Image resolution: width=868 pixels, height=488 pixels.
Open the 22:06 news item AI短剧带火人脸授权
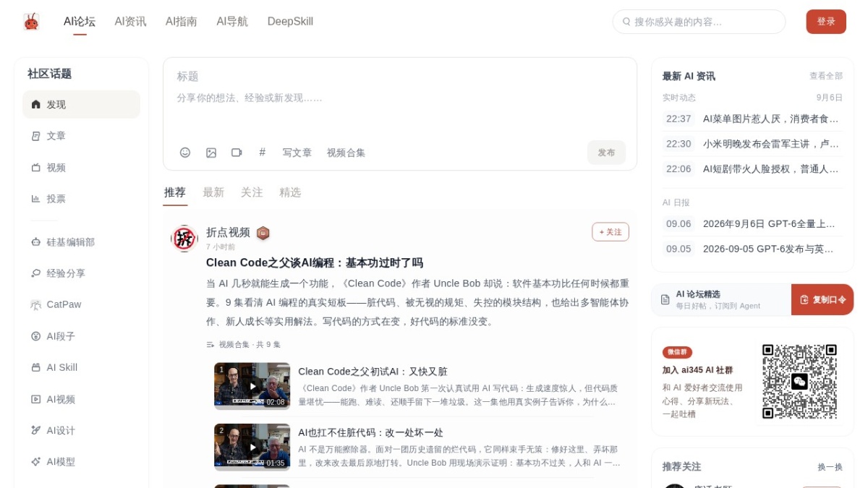pos(752,169)
